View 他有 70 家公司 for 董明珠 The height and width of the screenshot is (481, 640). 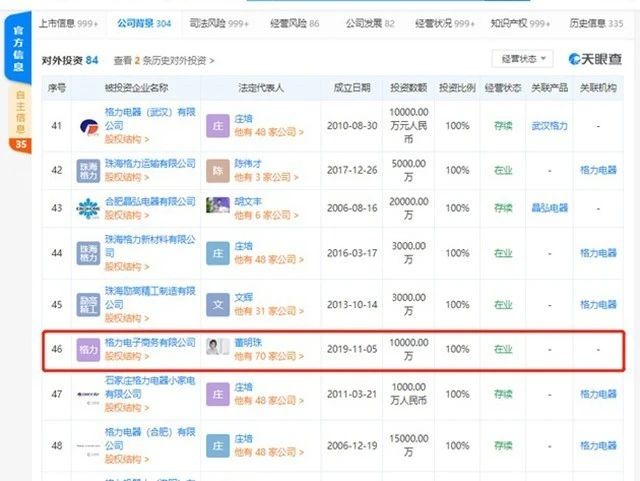tap(269, 356)
